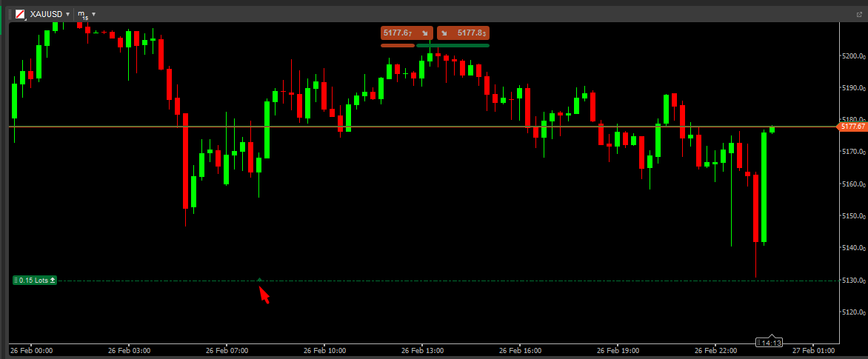Click the Buy button at 5177.83
Screen dimensions: 868x359
click(x=464, y=33)
